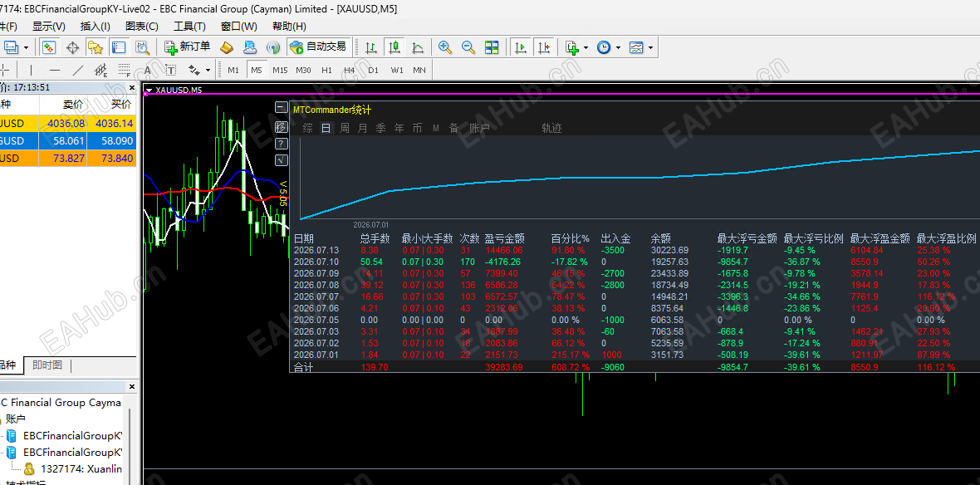Toggle the Navigator folder-star icon
Image resolution: width=980 pixels, height=485 pixels.
tap(95, 47)
